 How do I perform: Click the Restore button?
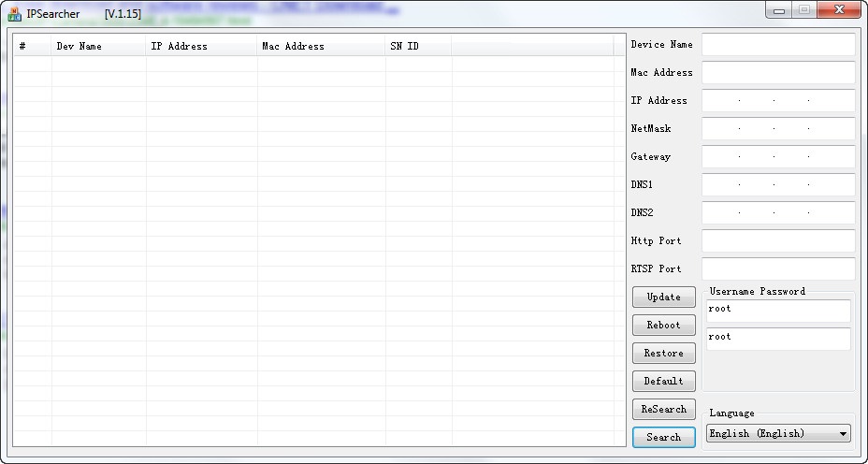click(x=664, y=353)
